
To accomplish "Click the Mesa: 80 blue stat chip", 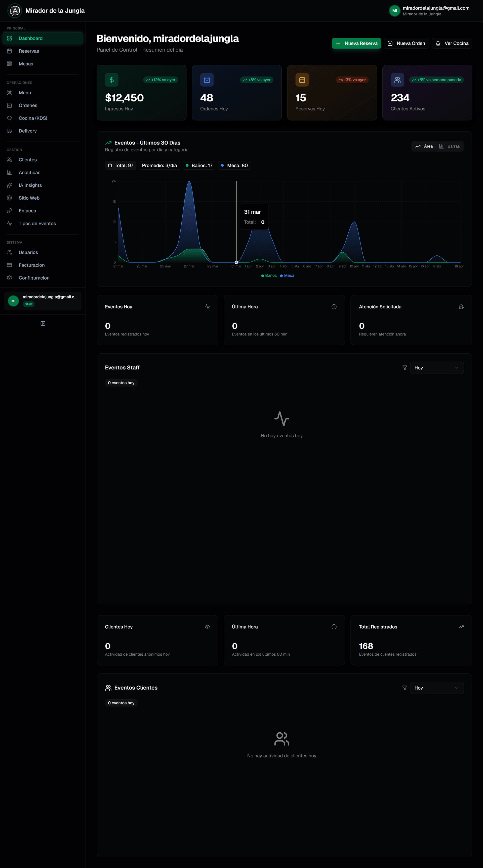I will [x=234, y=165].
